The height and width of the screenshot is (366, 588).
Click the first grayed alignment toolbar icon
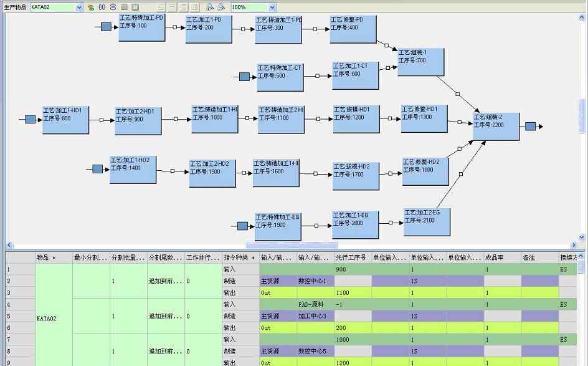(161, 7)
